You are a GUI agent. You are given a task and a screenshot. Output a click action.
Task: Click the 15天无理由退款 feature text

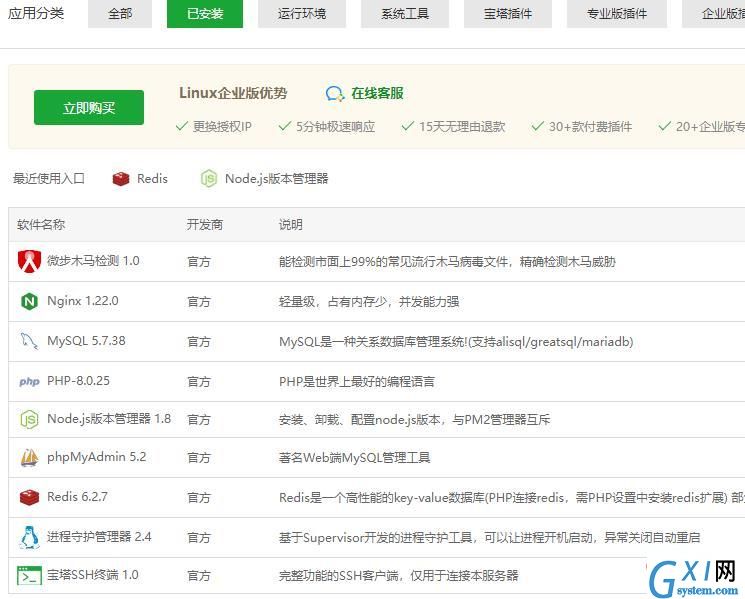tap(462, 127)
